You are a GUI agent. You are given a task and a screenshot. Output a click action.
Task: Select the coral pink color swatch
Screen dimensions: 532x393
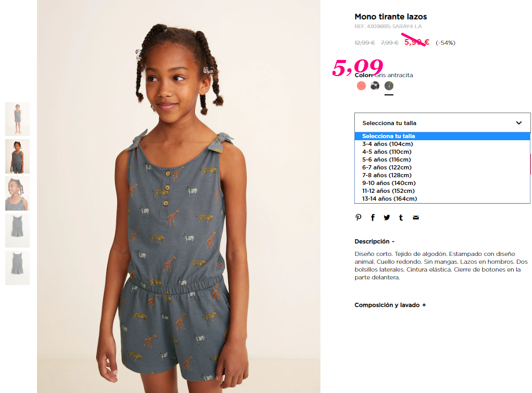coord(361,86)
